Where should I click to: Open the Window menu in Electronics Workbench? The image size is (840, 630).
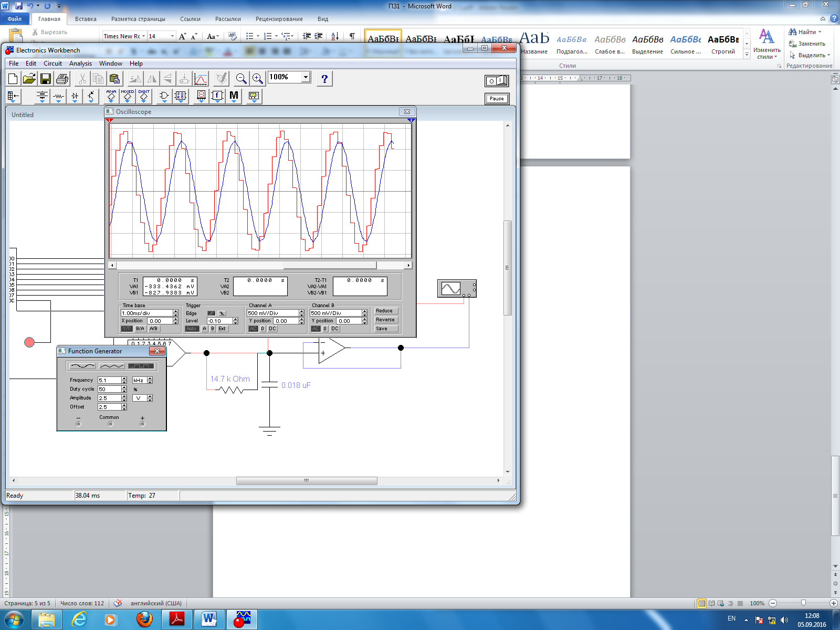[111, 64]
